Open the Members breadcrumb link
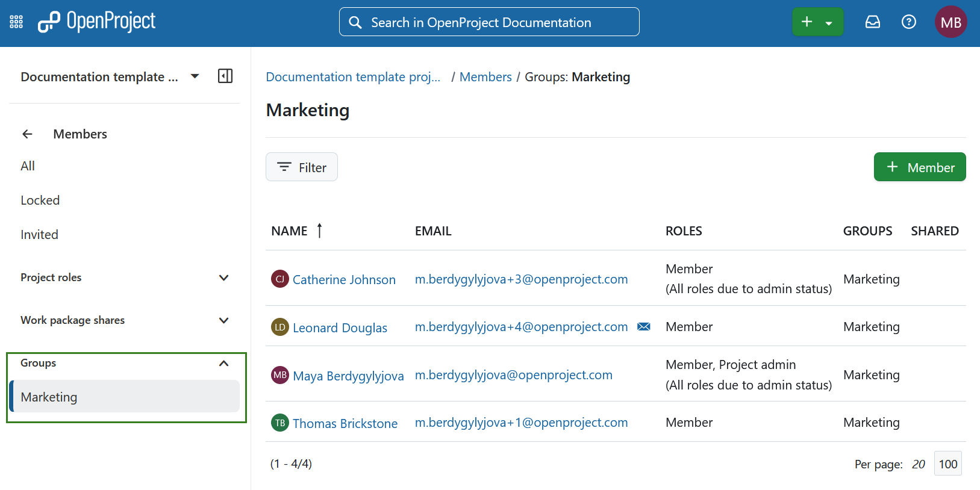This screenshot has height=490, width=980. (485, 77)
